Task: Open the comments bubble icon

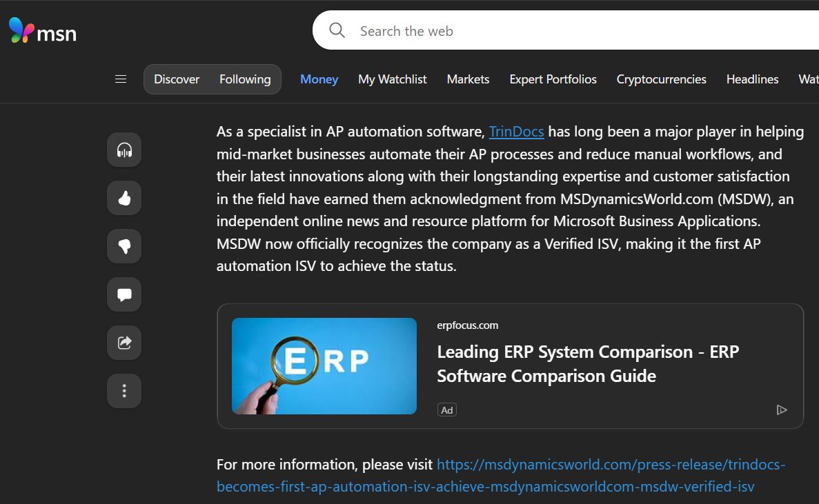Action: pos(124,294)
